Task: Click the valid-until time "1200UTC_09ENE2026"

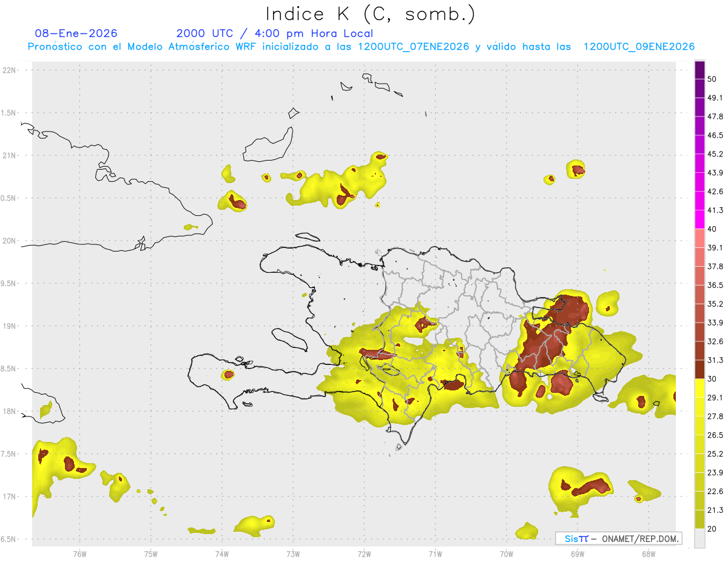Action: tap(639, 47)
